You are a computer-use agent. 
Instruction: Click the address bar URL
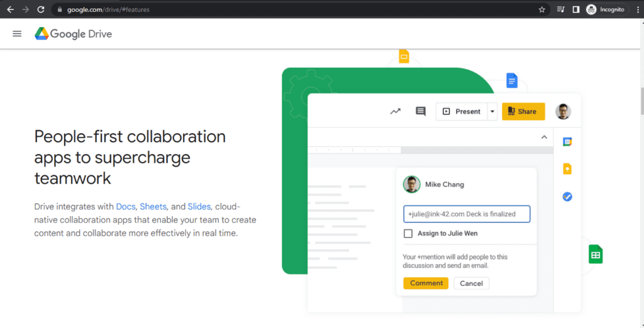108,9
